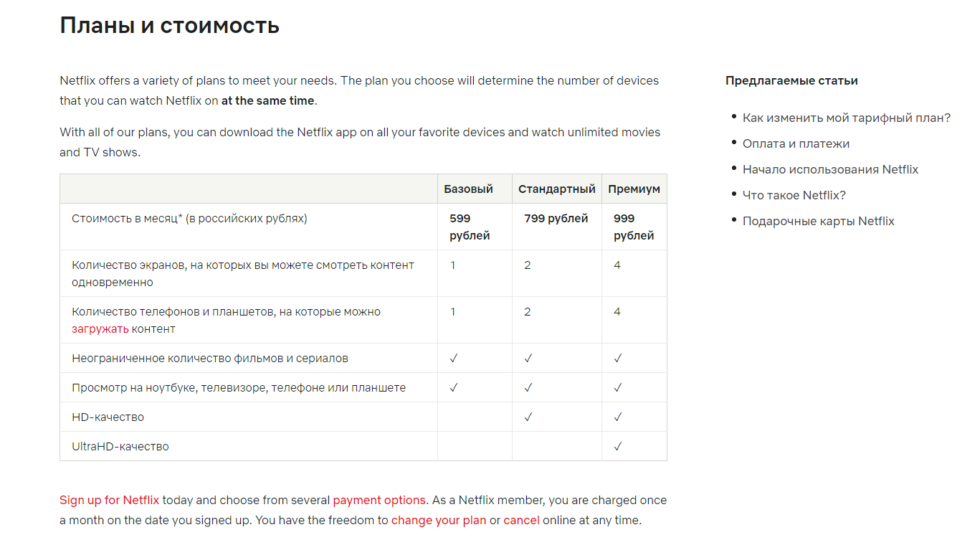Click the 'change your plan' link
The width and height of the screenshot is (980, 535).
pos(439,520)
